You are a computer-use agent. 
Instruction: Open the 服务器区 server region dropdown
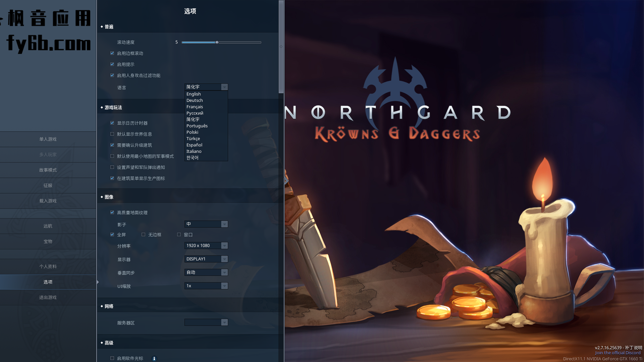pyautogui.click(x=206, y=322)
